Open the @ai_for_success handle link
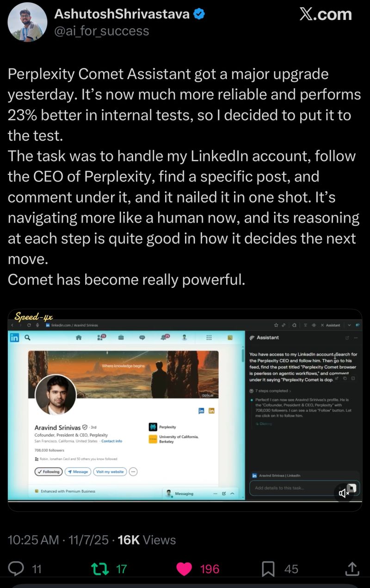This screenshot has width=370, height=588. coord(102,31)
